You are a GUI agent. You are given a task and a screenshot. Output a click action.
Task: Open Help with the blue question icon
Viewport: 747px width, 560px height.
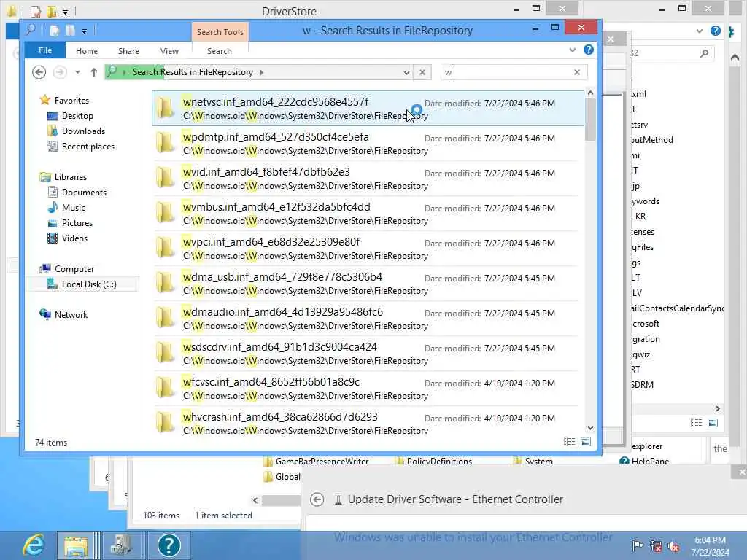589,50
